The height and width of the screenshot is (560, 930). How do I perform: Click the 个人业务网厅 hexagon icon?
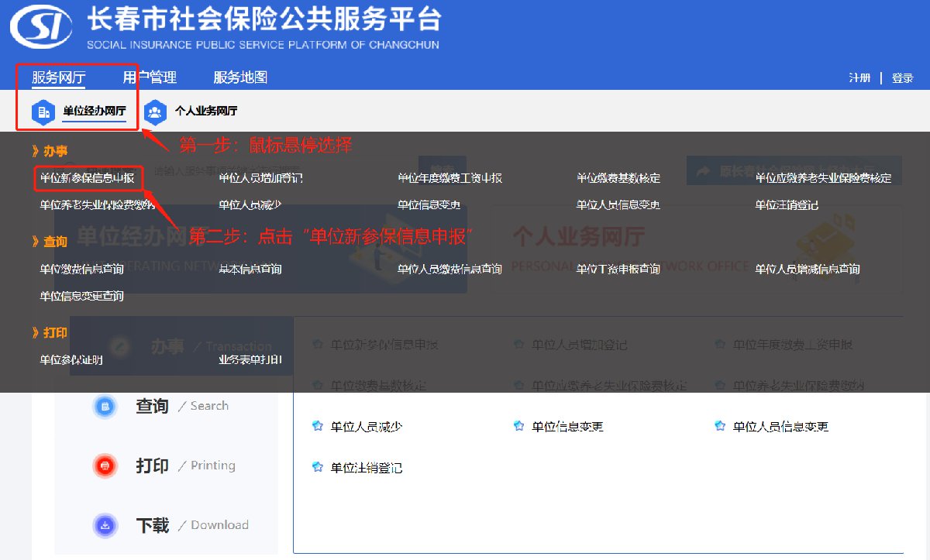point(155,112)
